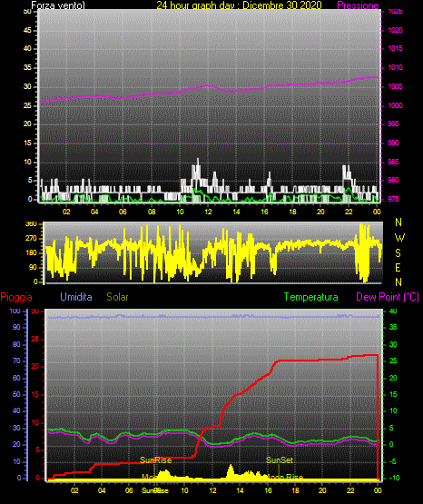Select the 'Solar' legend label

pyautogui.click(x=117, y=297)
